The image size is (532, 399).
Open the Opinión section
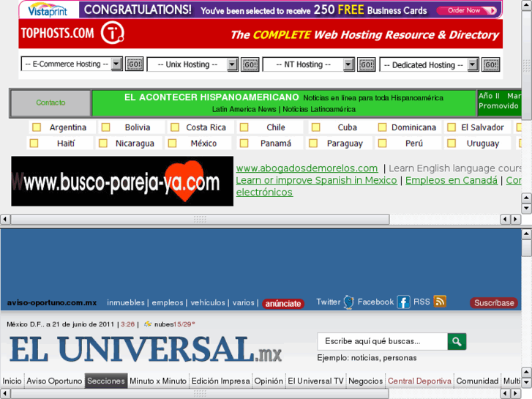269,381
